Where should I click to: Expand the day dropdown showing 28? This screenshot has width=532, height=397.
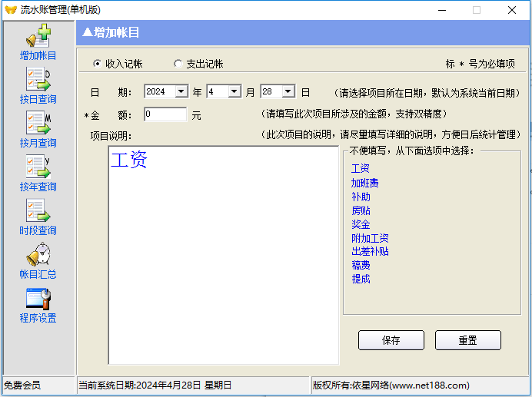pyautogui.click(x=288, y=91)
